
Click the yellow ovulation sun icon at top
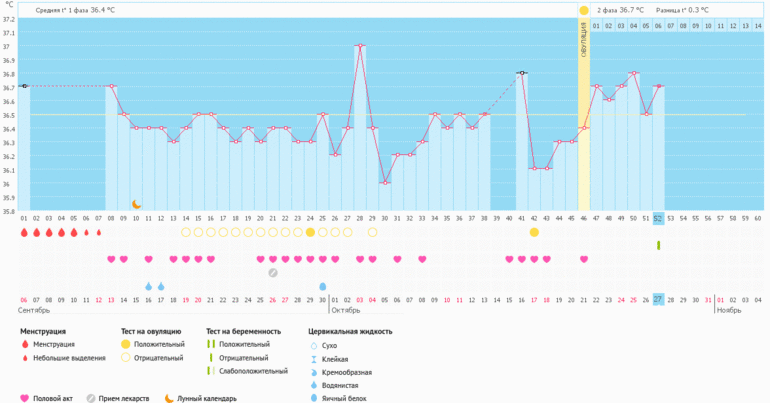583,10
